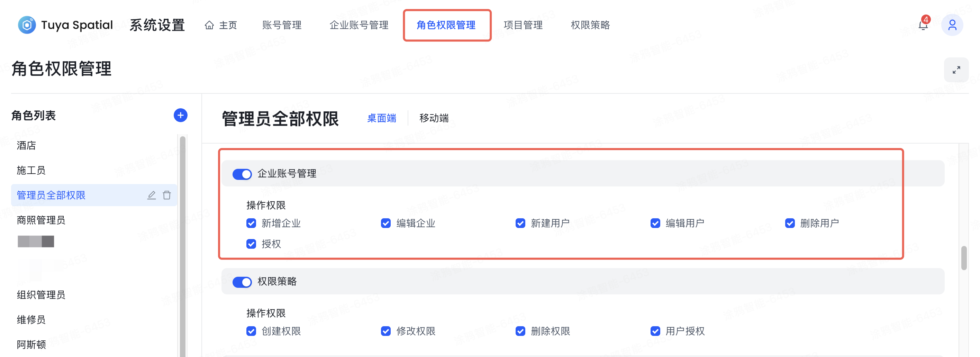Disable the 权限策略 toggle
This screenshot has width=980, height=357.
coord(242,282)
